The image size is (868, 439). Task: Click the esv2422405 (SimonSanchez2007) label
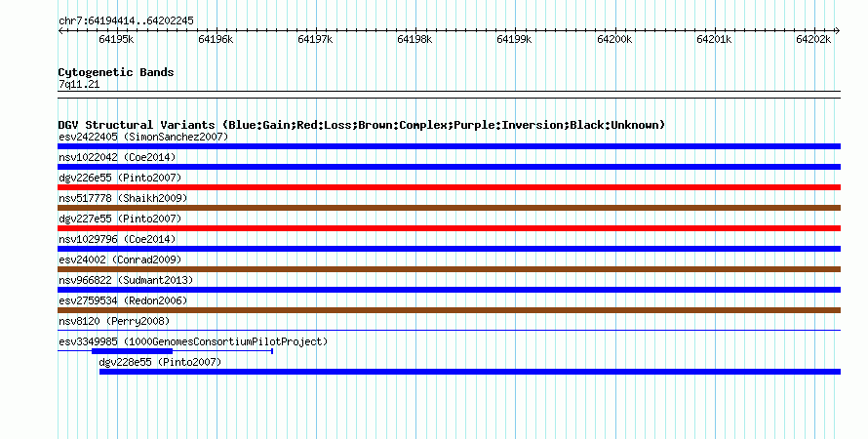point(143,137)
